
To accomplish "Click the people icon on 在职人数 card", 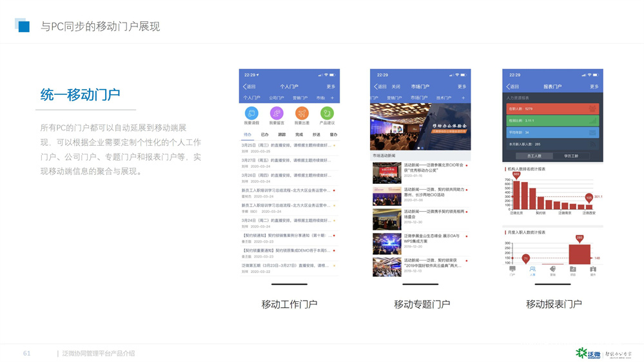I will (592, 109).
